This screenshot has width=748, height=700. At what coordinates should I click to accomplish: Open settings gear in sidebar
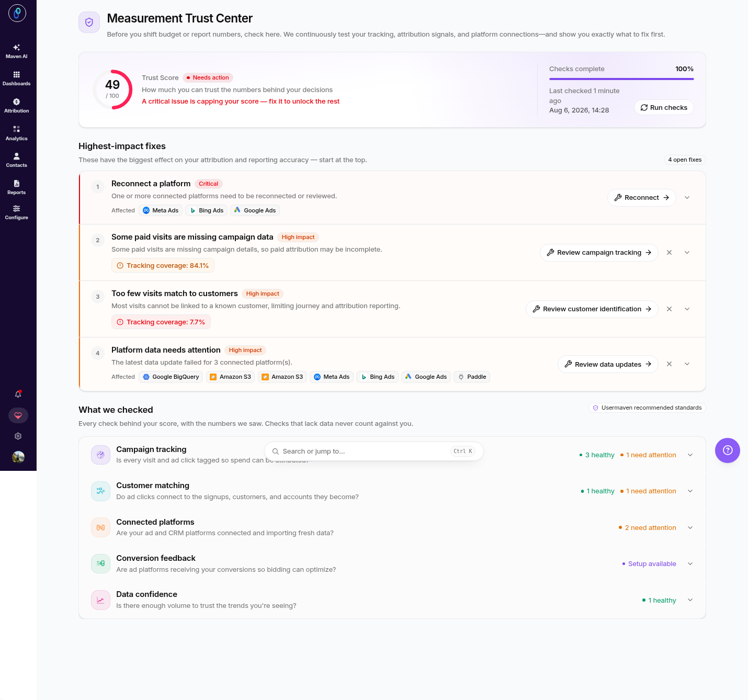[18, 436]
